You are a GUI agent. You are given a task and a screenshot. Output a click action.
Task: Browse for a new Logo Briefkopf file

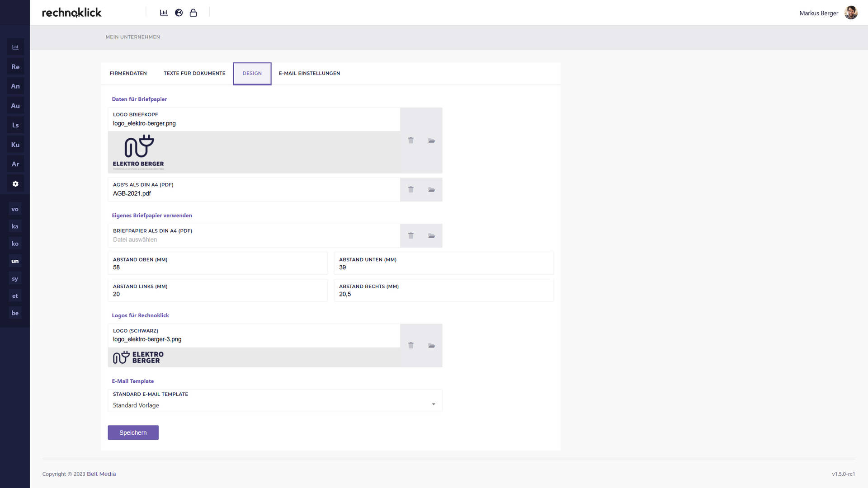(x=431, y=141)
